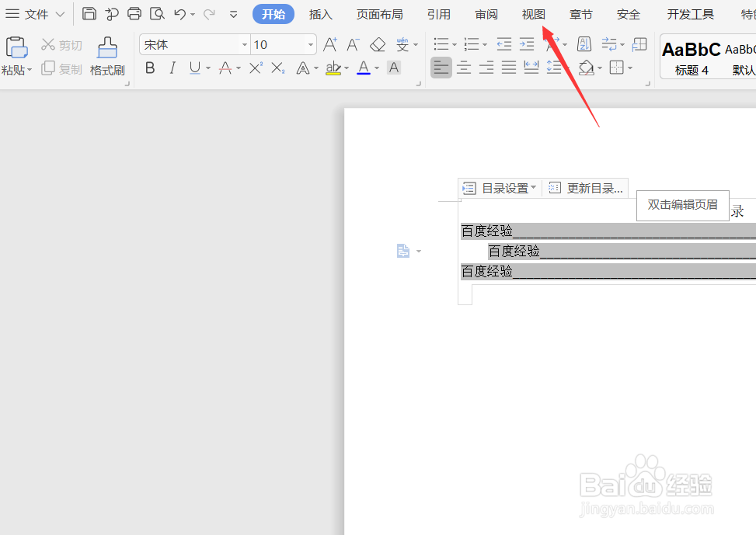Viewport: 756px width, 535px height.
Task: Increase font size with the larger A icon
Action: click(x=330, y=45)
